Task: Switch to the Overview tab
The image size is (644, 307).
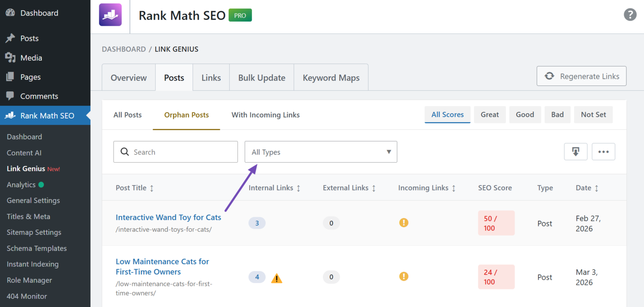Action: (129, 78)
